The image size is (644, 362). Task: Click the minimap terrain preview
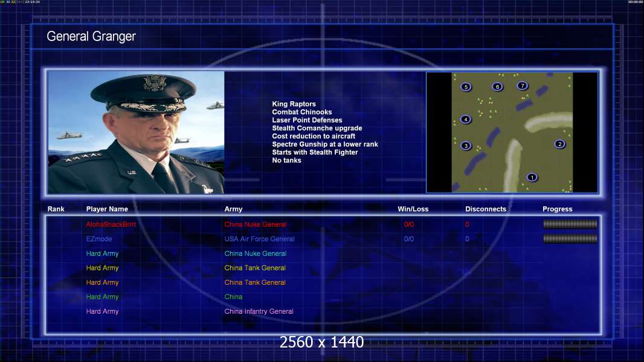[x=512, y=132]
